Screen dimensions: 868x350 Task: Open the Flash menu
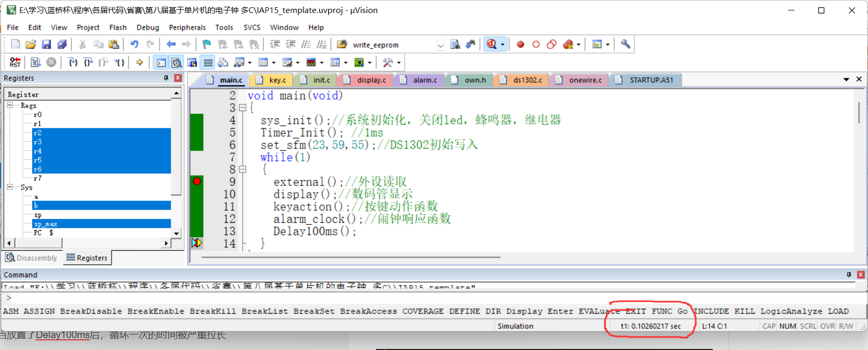[x=118, y=28]
